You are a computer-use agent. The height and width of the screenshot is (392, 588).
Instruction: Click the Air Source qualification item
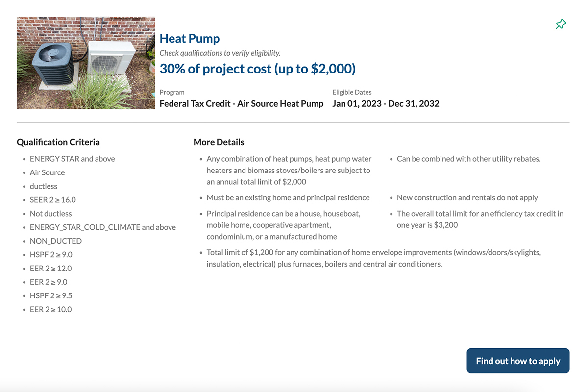tap(47, 172)
